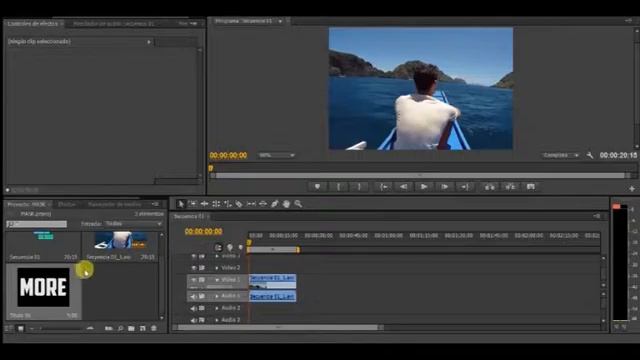Open the Entrada Todas filter dropdown
Screen dimensions: 640x360
pyautogui.click(x=133, y=224)
